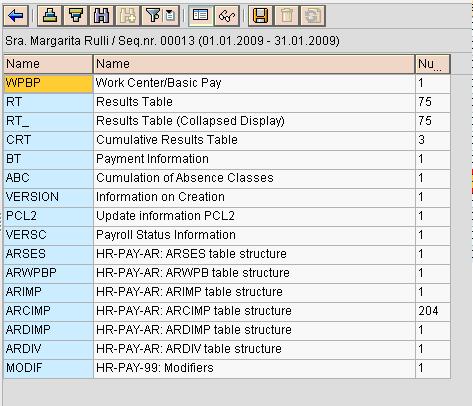The height and width of the screenshot is (406, 473).
Task: Display details with the glasses icon
Action: point(227,16)
